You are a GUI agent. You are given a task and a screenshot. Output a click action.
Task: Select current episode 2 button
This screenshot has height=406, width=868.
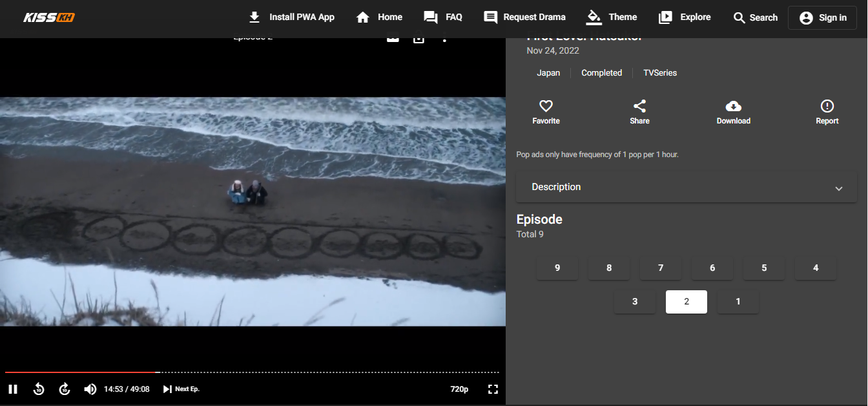click(687, 301)
